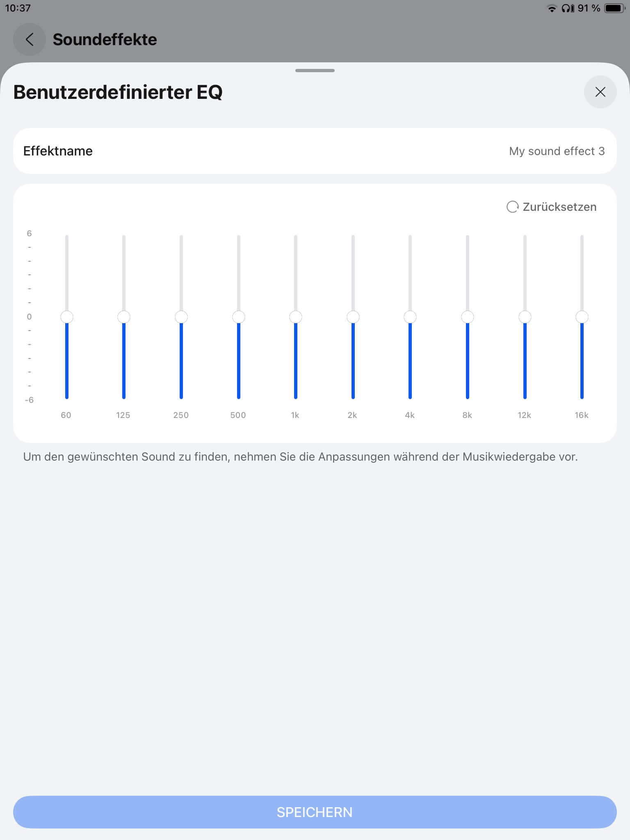Select the 125 Hz band slider handle
Screen dimensions: 630x840
(x=124, y=317)
